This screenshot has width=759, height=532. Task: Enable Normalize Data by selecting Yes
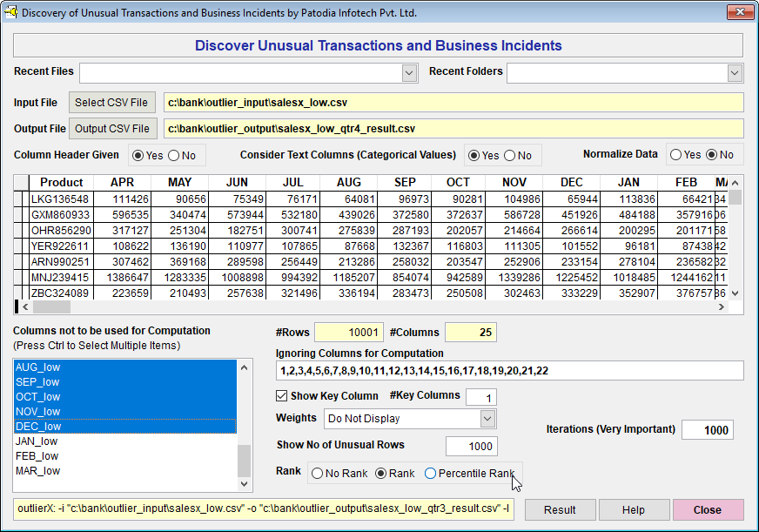(675, 155)
